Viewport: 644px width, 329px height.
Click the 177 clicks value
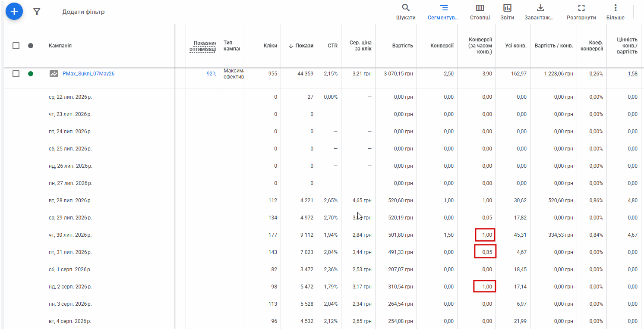tap(273, 235)
